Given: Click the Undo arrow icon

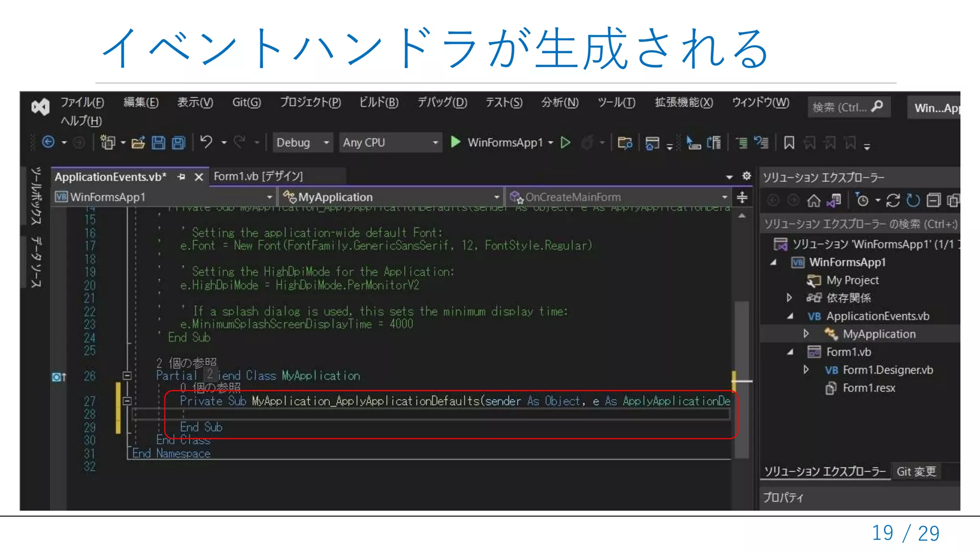Looking at the screenshot, I should pyautogui.click(x=206, y=142).
